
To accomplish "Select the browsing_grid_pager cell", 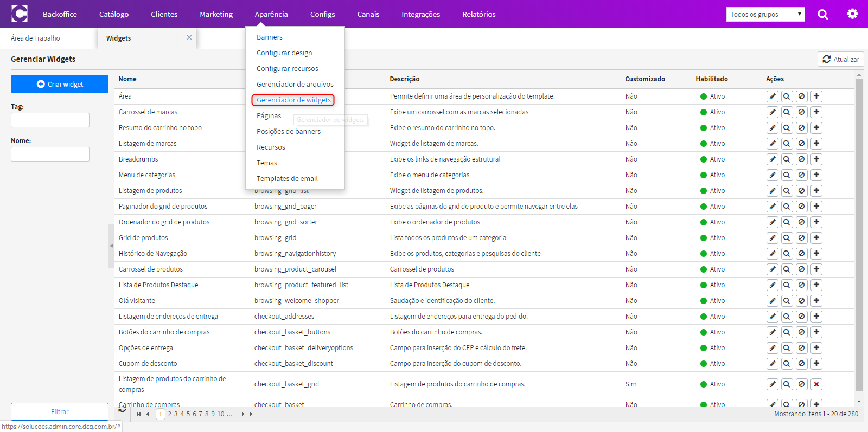I will click(x=285, y=207).
